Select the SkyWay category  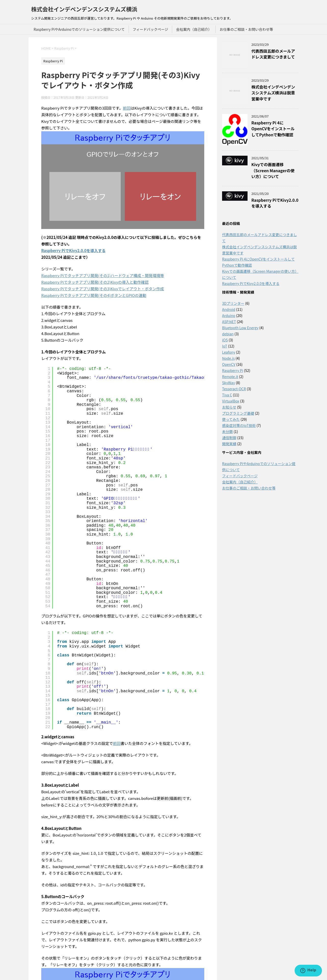point(228,383)
